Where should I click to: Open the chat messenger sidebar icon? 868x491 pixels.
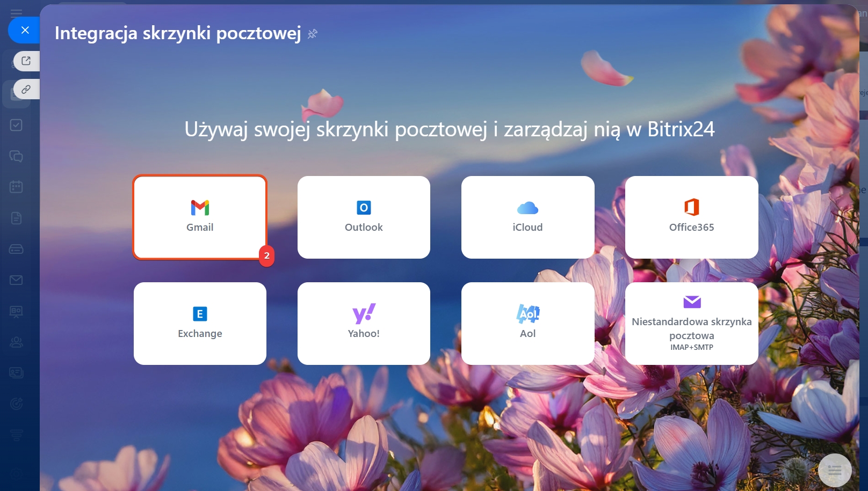click(16, 156)
